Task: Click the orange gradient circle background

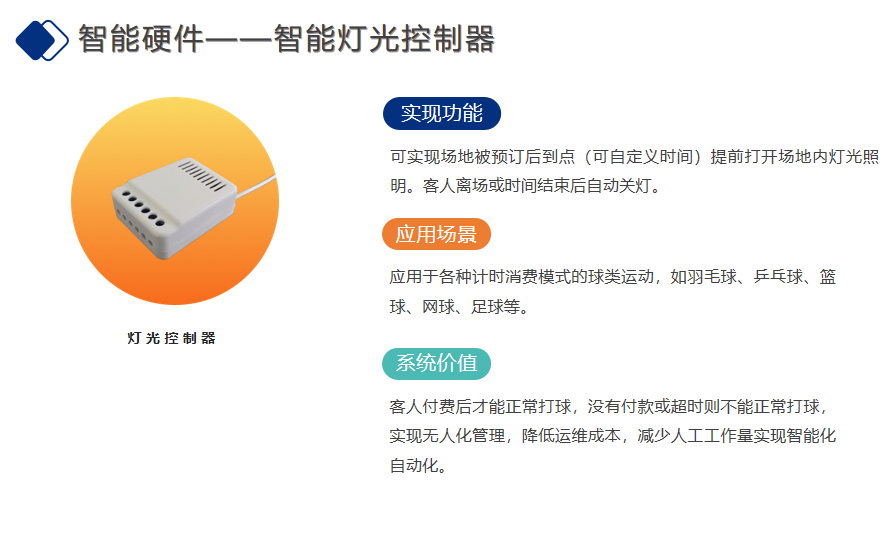Action: coord(175,201)
